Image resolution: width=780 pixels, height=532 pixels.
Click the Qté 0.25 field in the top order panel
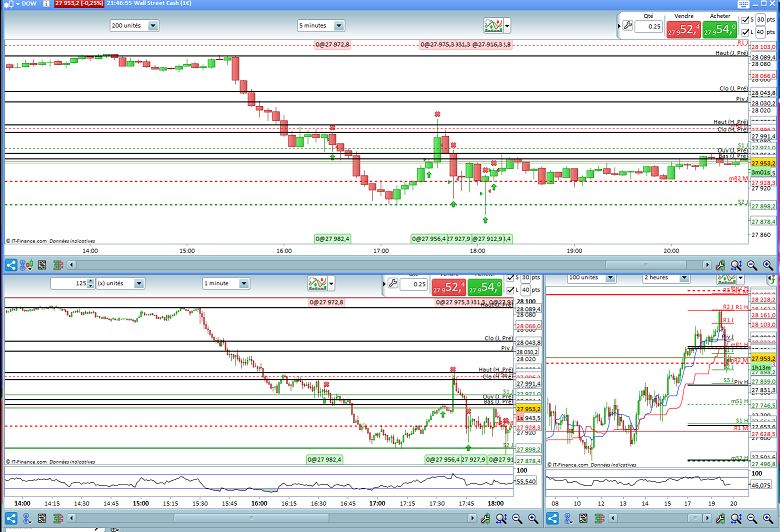(649, 26)
